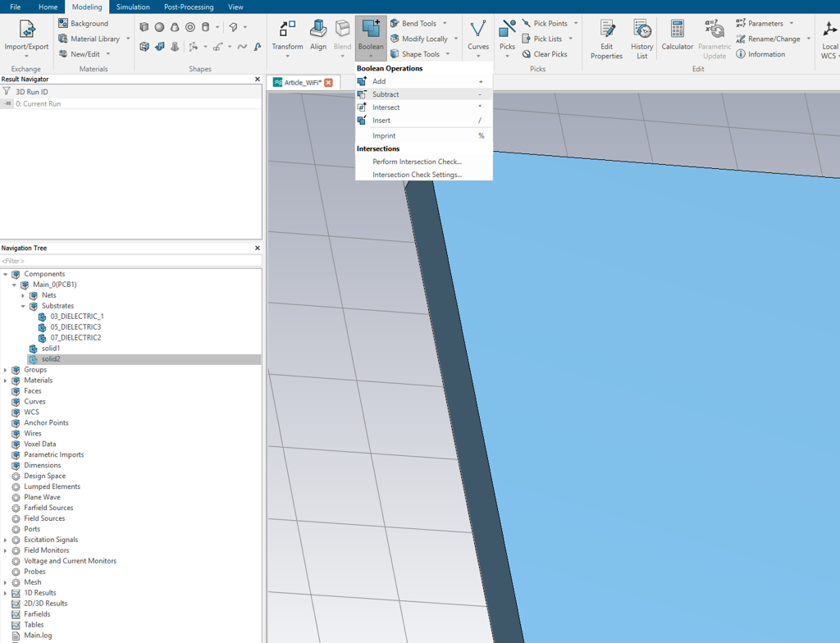Screen dimensions: 840x643
Task: Select solid1 in the Navigation Tree
Action: coord(50,349)
